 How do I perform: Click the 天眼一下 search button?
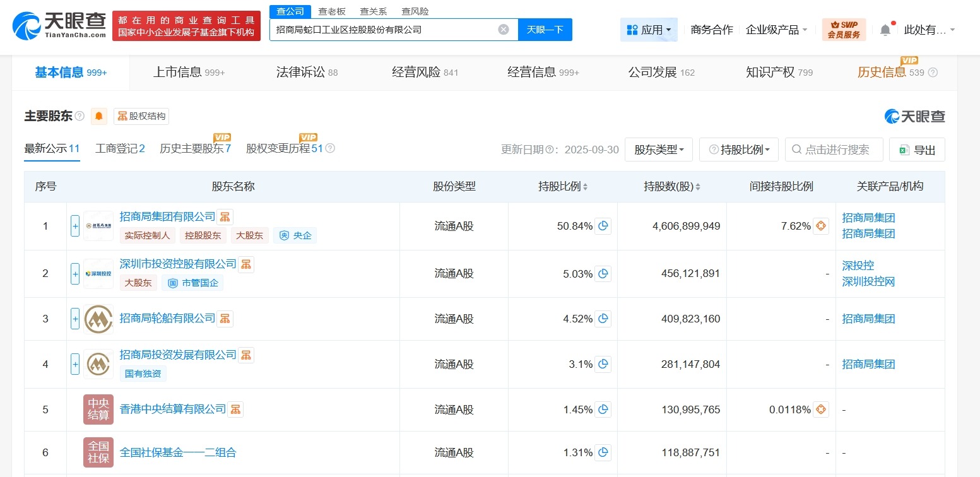[x=545, y=28]
